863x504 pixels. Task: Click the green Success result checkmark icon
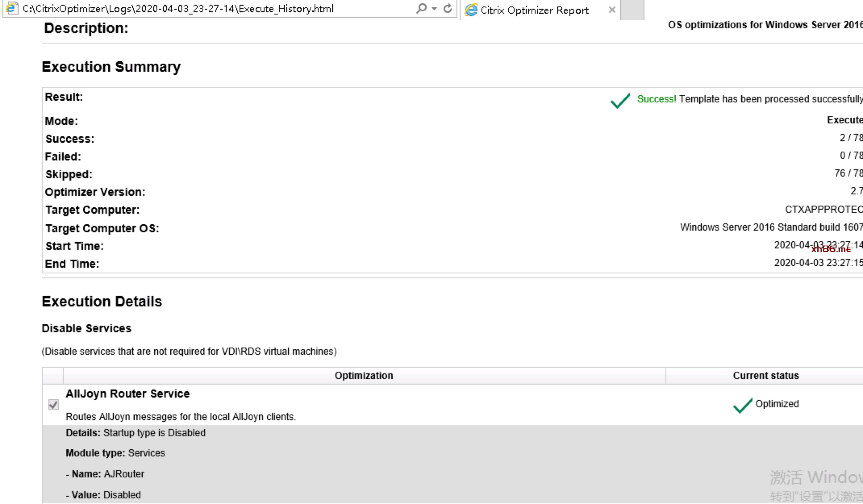point(620,100)
